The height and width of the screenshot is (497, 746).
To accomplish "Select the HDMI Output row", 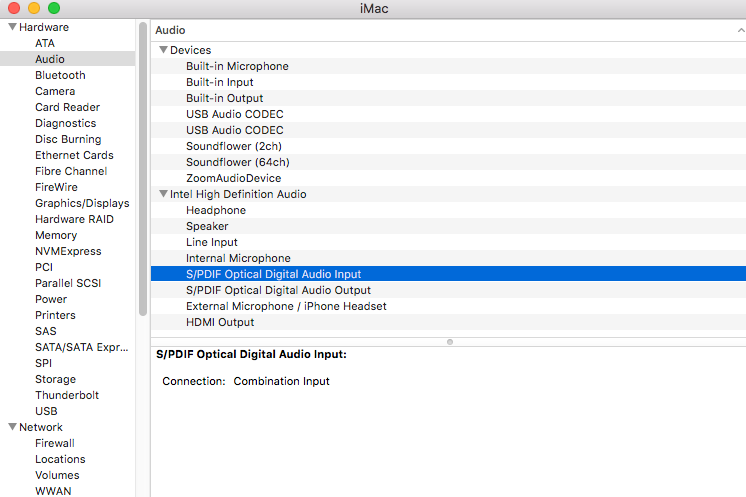I will tap(448, 322).
